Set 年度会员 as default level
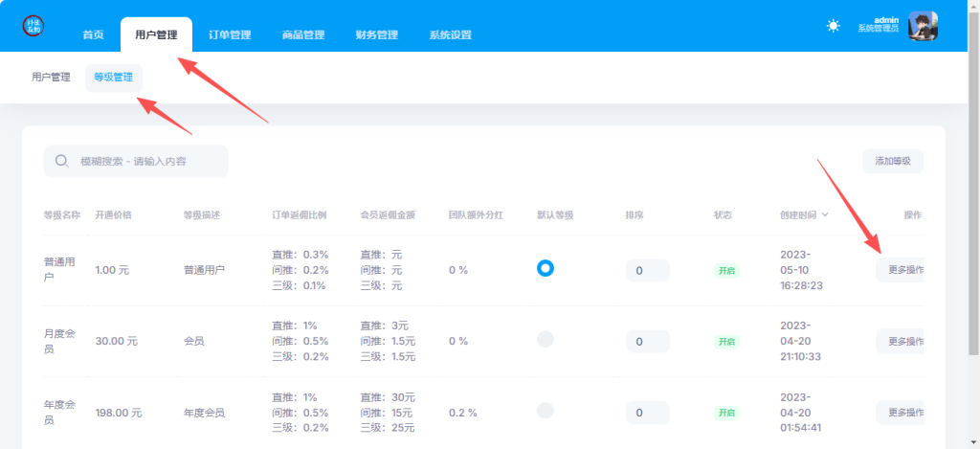 [x=546, y=411]
